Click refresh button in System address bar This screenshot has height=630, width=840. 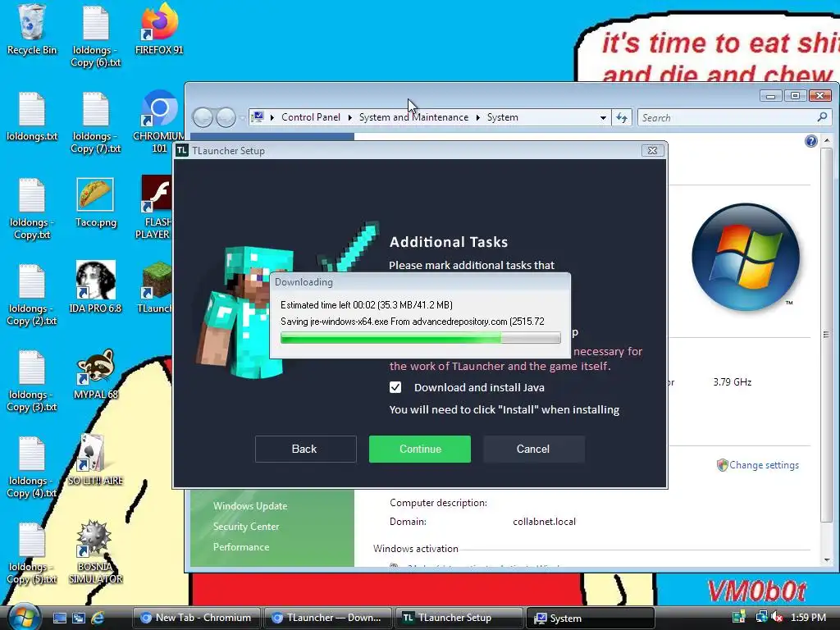(622, 117)
